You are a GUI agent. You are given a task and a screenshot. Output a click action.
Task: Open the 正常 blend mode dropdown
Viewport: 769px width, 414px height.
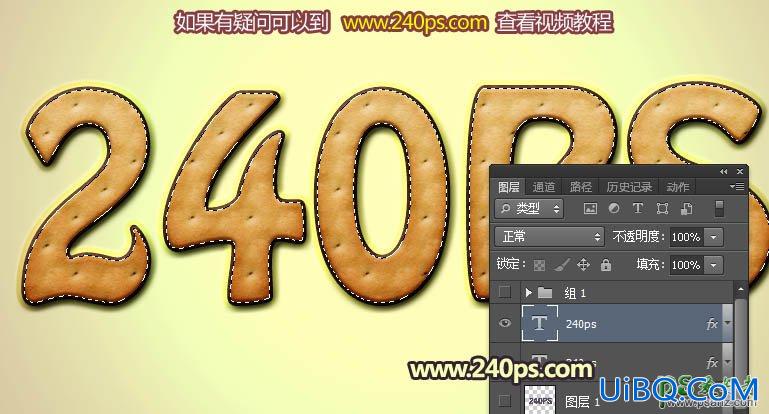(549, 237)
